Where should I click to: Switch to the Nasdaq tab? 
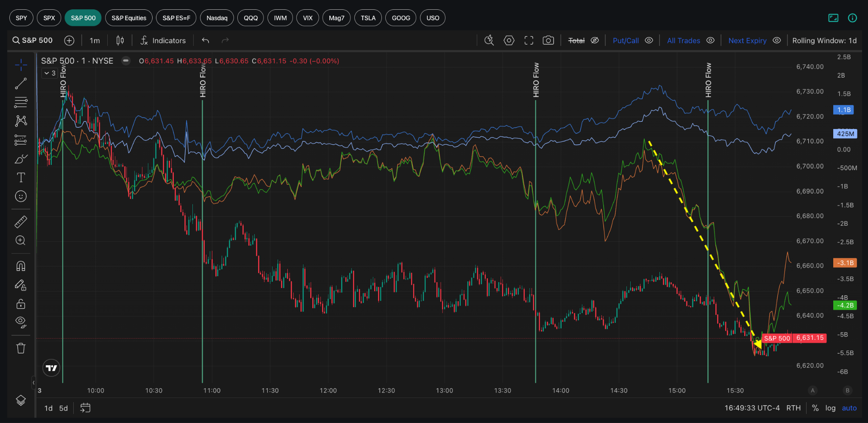coord(217,18)
